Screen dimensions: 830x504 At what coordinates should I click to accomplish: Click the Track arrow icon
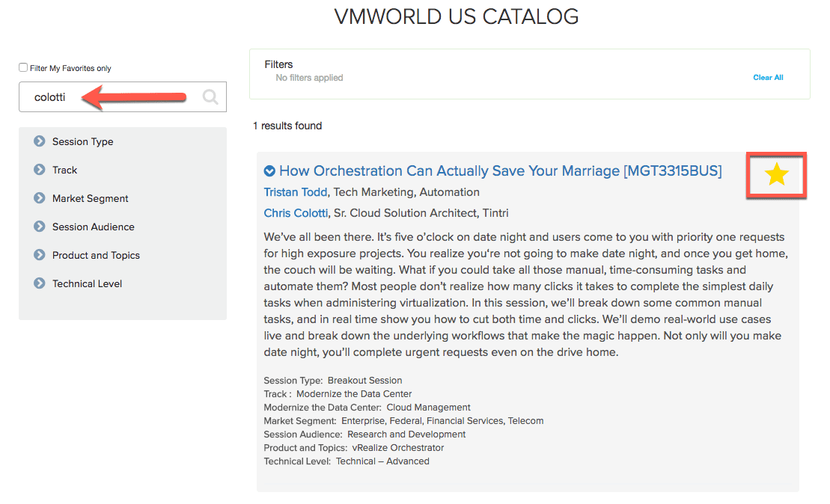pyautogui.click(x=40, y=170)
